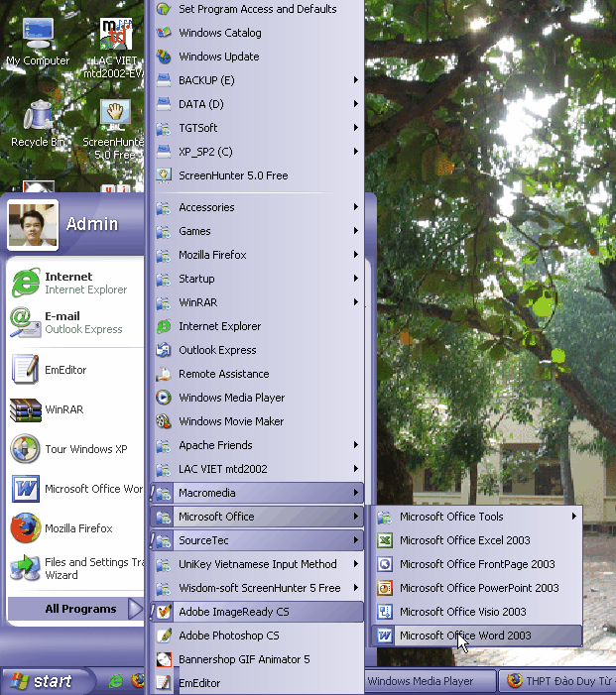Select Microsoft Office Visio 2003 entry

point(462,612)
